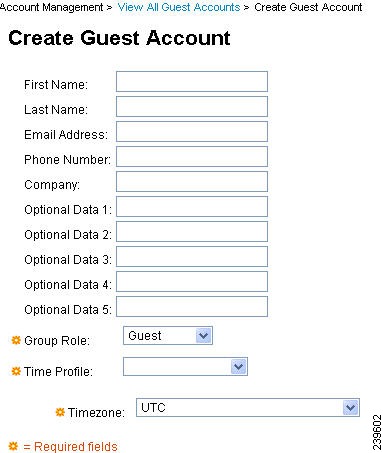Click the required star icon beside Group Role
Screen dimensions: 383x453
click(16, 340)
